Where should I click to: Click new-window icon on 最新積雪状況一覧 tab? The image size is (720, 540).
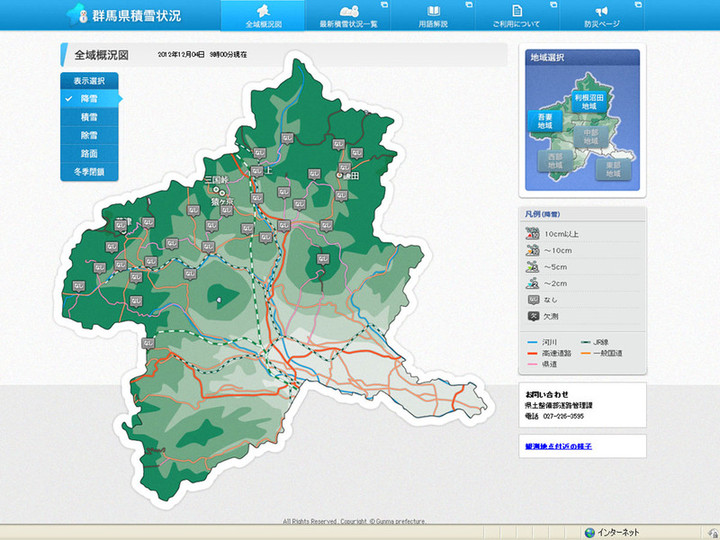[x=384, y=5]
